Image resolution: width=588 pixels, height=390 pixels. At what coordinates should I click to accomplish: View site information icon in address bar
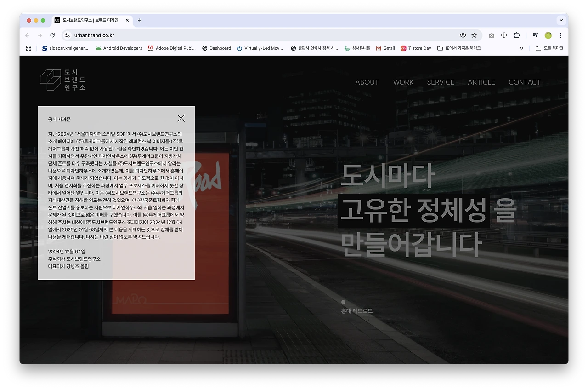pos(68,35)
